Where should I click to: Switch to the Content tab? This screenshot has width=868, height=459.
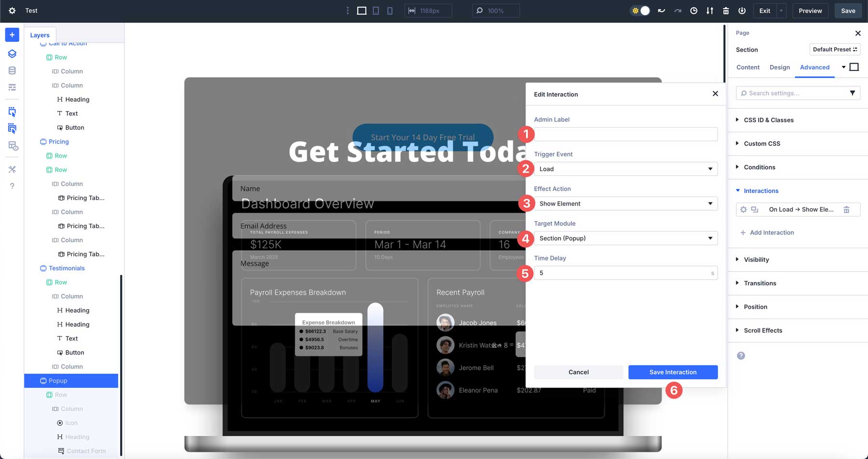coord(747,67)
